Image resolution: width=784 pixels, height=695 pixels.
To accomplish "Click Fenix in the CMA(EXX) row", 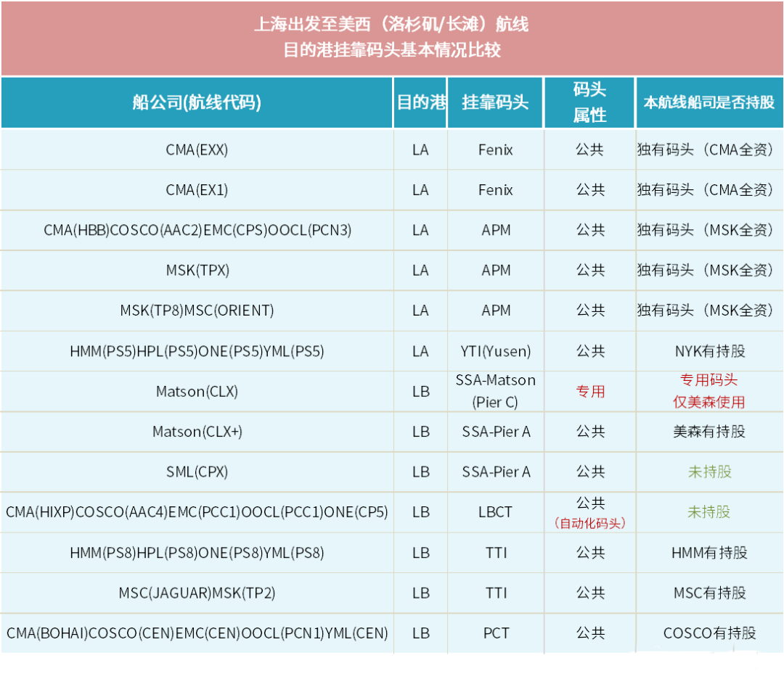I will pyautogui.click(x=496, y=150).
